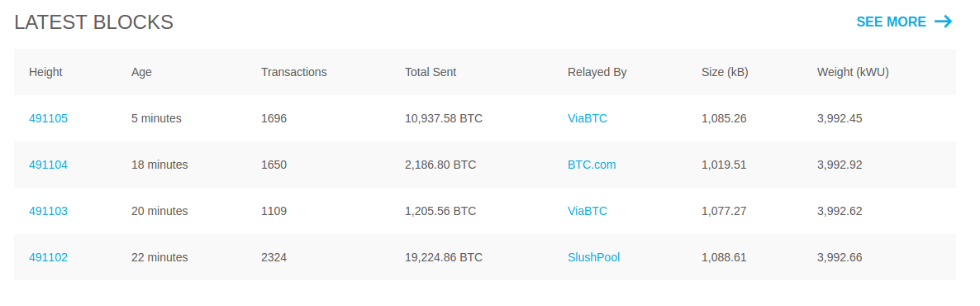980x306 pixels.
Task: Select the 10,937.58 BTC total sent value
Action: point(444,118)
